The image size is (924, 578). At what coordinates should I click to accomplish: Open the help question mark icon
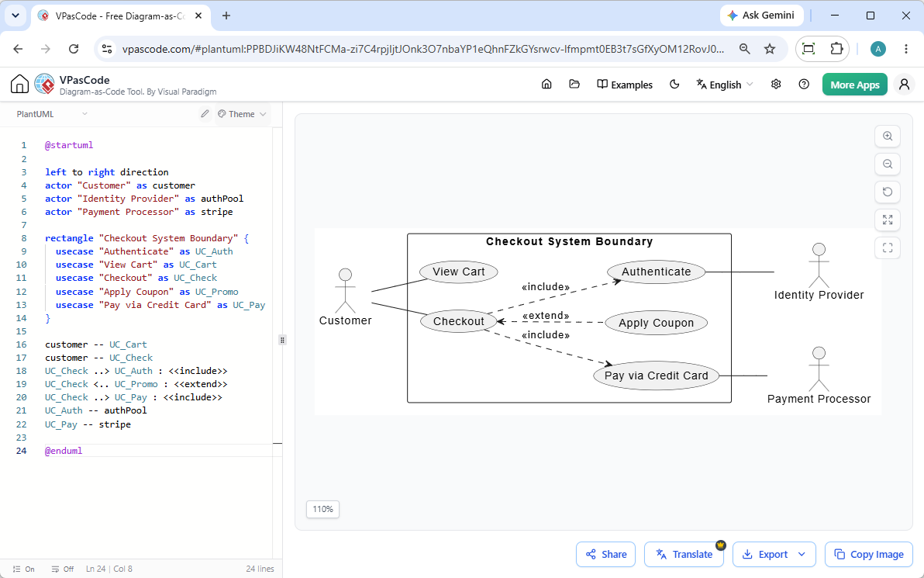(x=804, y=85)
